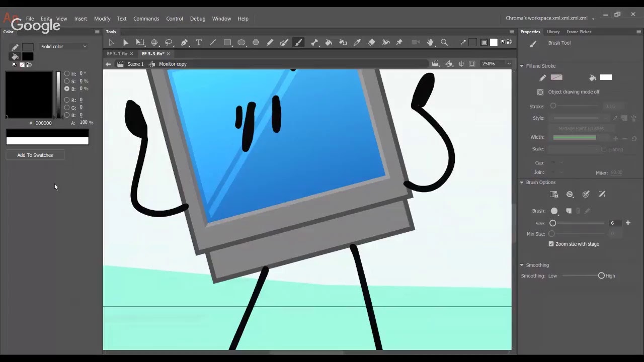The height and width of the screenshot is (362, 644).
Task: Select the Text tool
Action: pos(199,43)
